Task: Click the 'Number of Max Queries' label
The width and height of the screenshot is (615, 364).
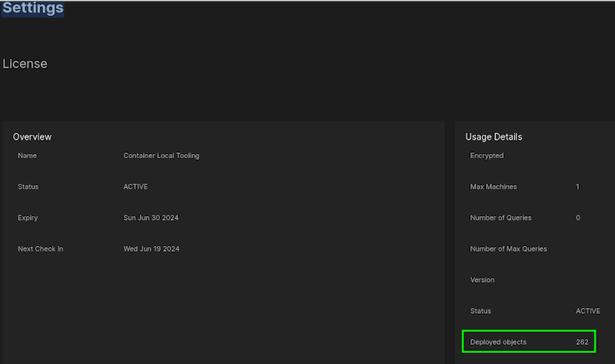Action: click(x=509, y=249)
